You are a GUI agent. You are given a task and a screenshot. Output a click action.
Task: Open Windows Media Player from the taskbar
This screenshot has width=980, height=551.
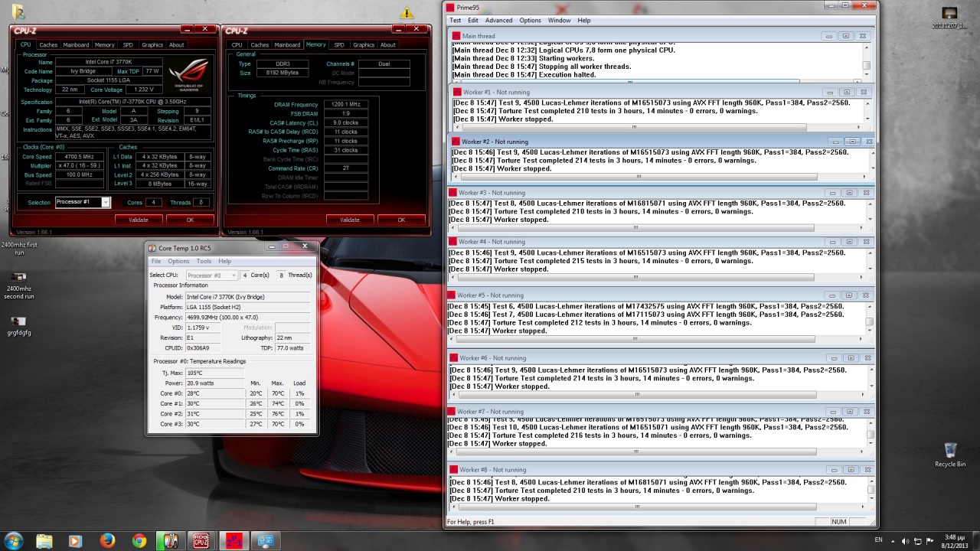pos(75,541)
